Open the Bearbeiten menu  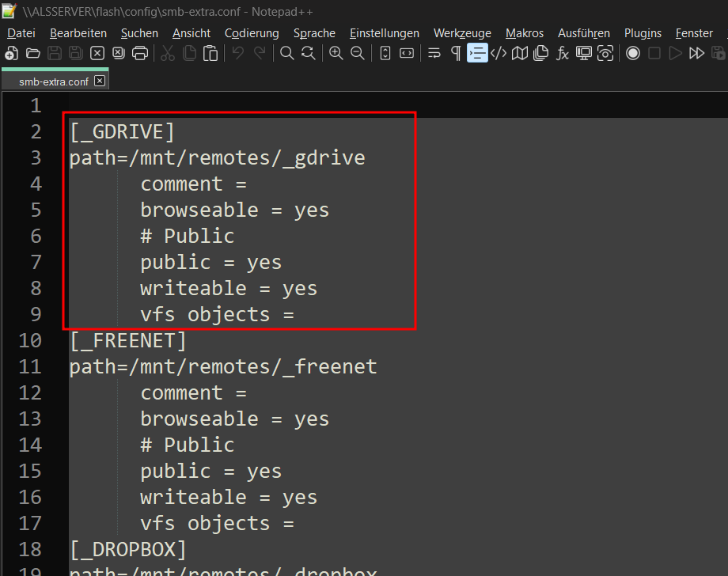pyautogui.click(x=78, y=33)
